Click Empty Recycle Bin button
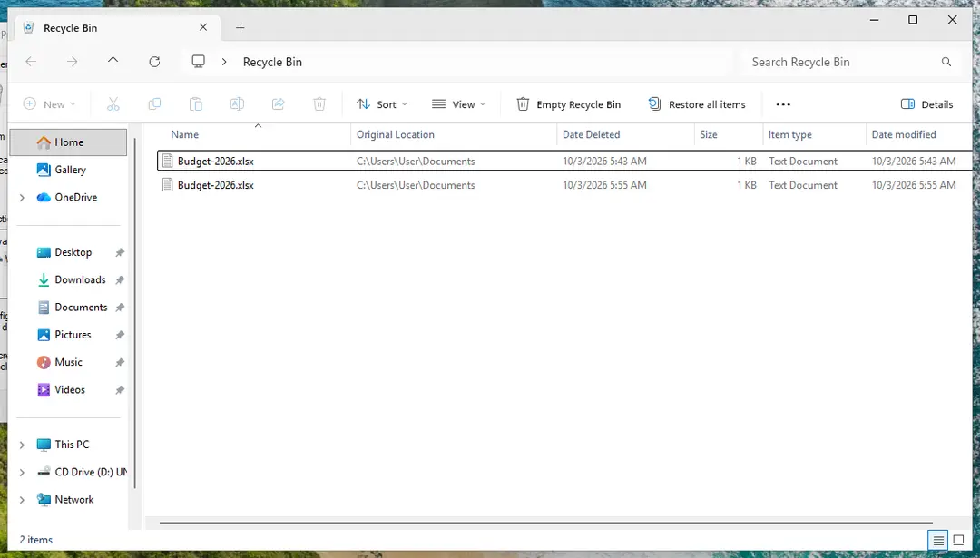The image size is (980, 558). (x=568, y=104)
